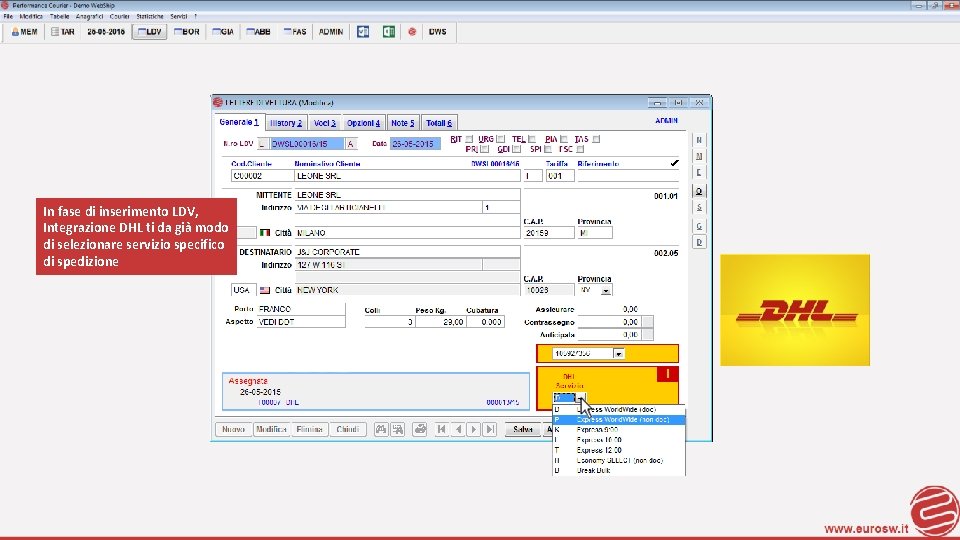This screenshot has width=960, height=540.
Task: Click the Modifica button in the LDV window
Action: pos(271,430)
